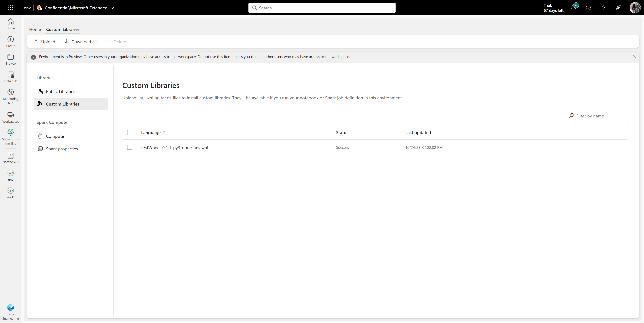Click the Language column sort arrow

coord(164,132)
